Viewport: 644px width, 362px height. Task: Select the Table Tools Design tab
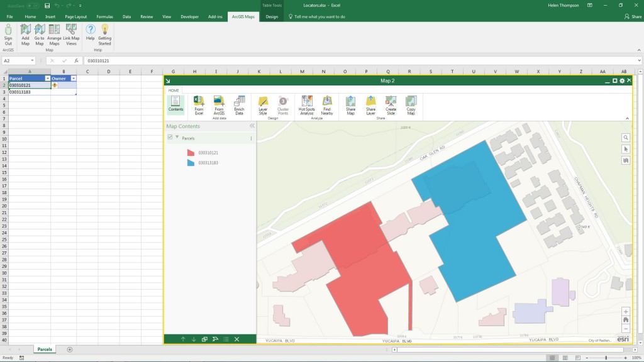click(272, 17)
